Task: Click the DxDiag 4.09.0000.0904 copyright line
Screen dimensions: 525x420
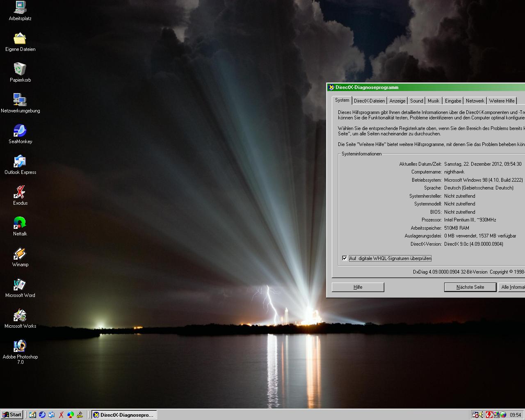Action: tap(469, 272)
